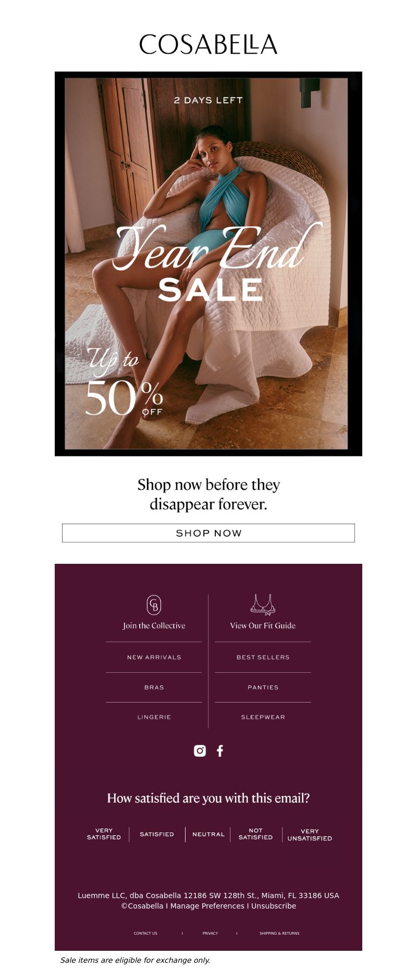417x980 pixels.
Task: Click the SHOP NOW button
Action: pyautogui.click(x=208, y=533)
